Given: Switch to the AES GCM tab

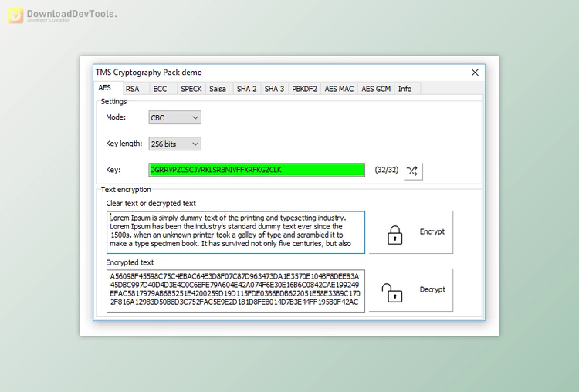Looking at the screenshot, I should [x=376, y=89].
